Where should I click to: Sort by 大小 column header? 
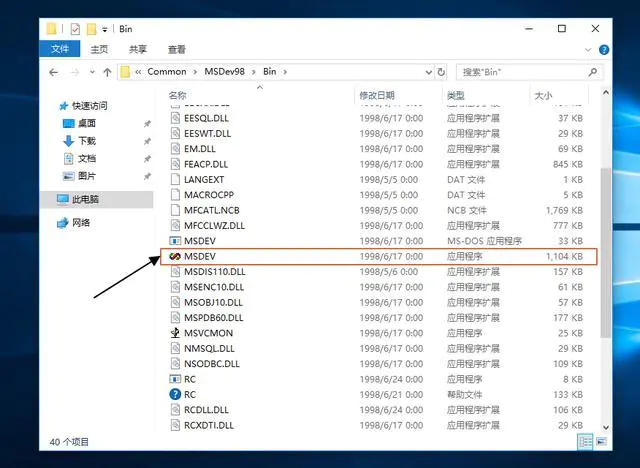pyautogui.click(x=543, y=95)
